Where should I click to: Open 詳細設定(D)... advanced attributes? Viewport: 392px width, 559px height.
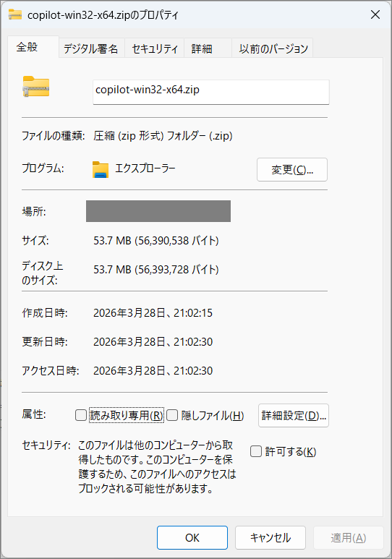coord(294,415)
